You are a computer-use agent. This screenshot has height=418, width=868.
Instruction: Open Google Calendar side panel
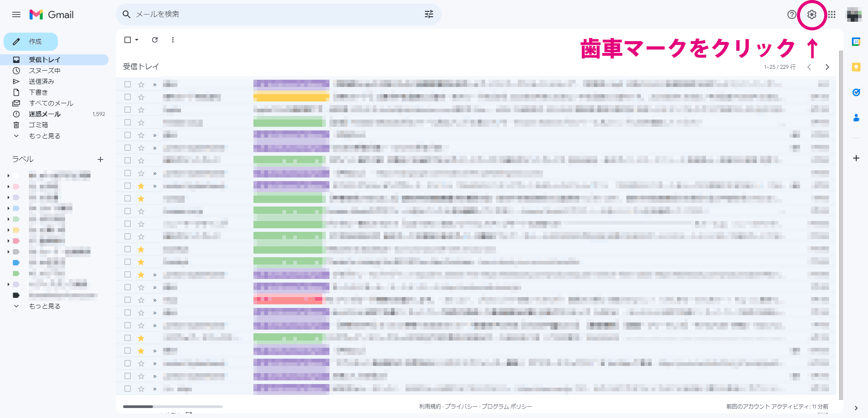[856, 42]
